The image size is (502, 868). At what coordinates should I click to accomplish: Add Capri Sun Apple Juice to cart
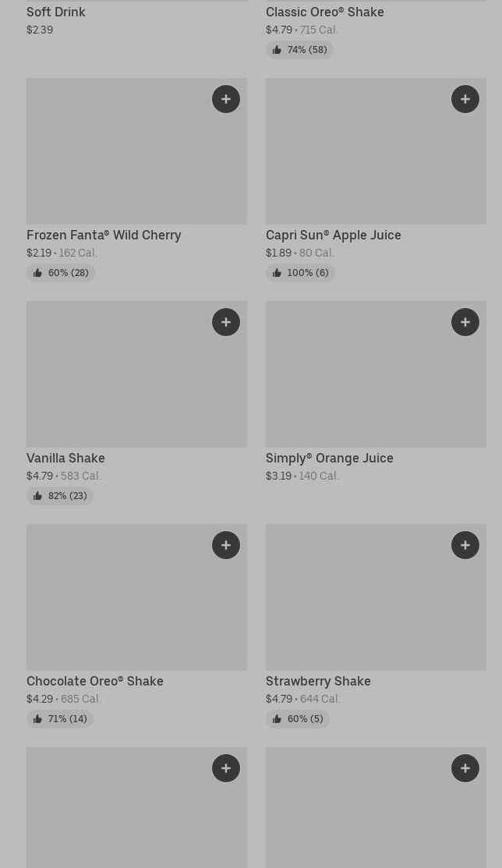click(x=465, y=99)
